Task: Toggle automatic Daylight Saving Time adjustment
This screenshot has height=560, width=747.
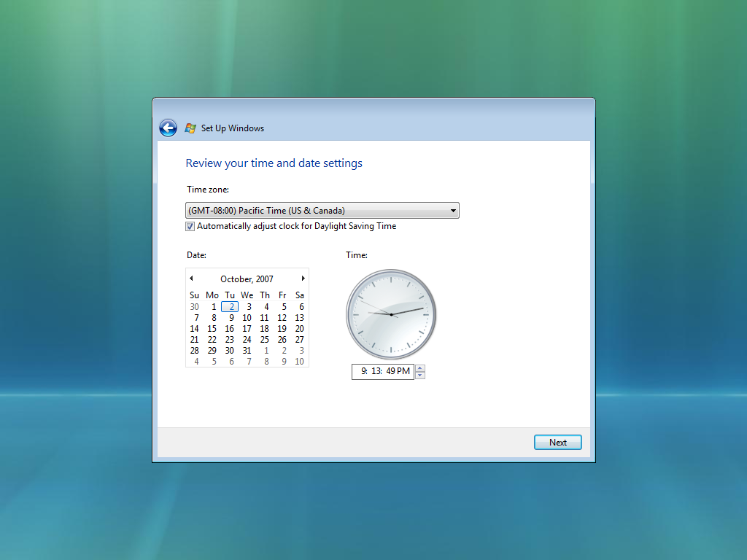Action: tap(190, 226)
